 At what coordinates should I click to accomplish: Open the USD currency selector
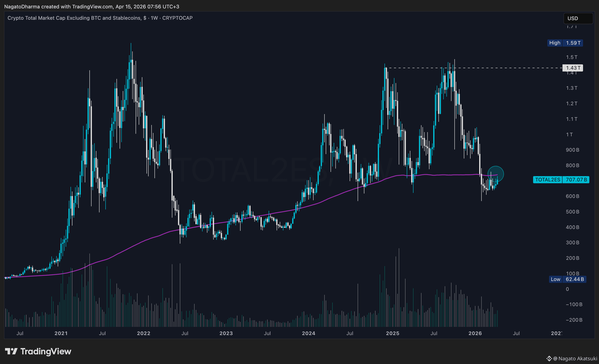pyautogui.click(x=578, y=18)
